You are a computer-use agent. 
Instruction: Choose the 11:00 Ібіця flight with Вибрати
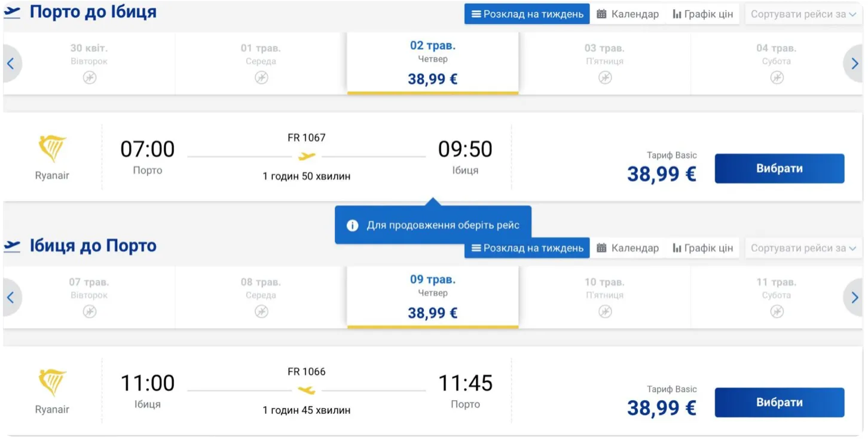[779, 403]
